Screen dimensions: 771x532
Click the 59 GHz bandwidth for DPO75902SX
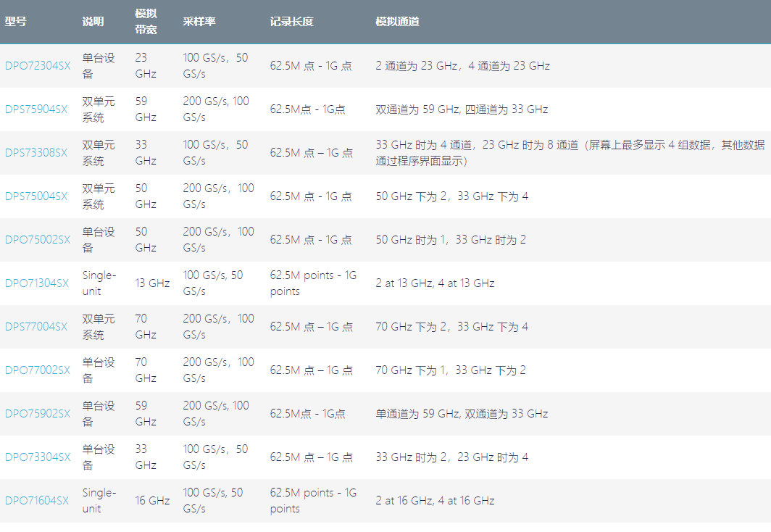(x=146, y=414)
